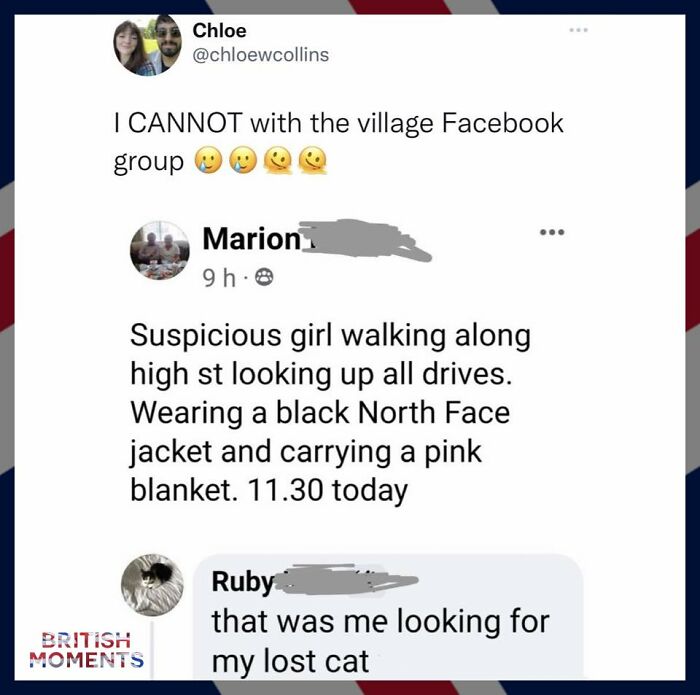Open the tweet's three-dot options menu
700x695 pixels.
click(579, 30)
